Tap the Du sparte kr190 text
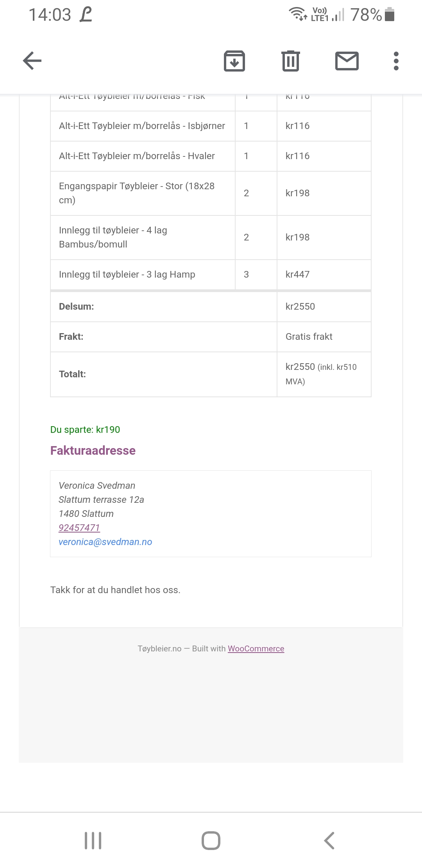 point(85,430)
